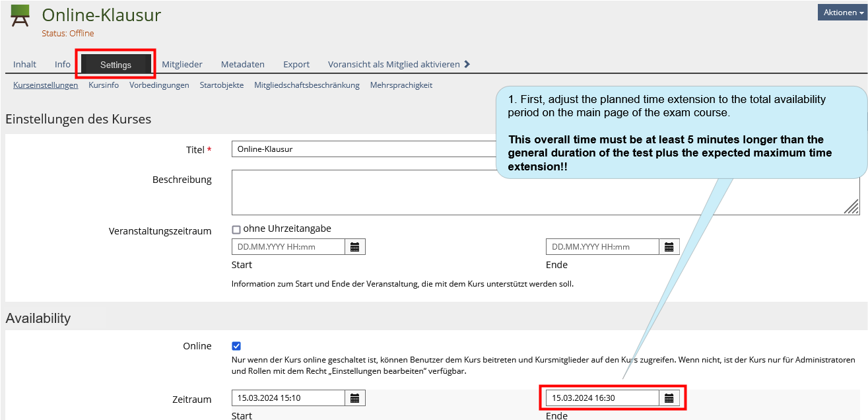Enable the 'ohne Uhrzeitangabe' checkbox
The width and height of the screenshot is (868, 420).
point(236,230)
